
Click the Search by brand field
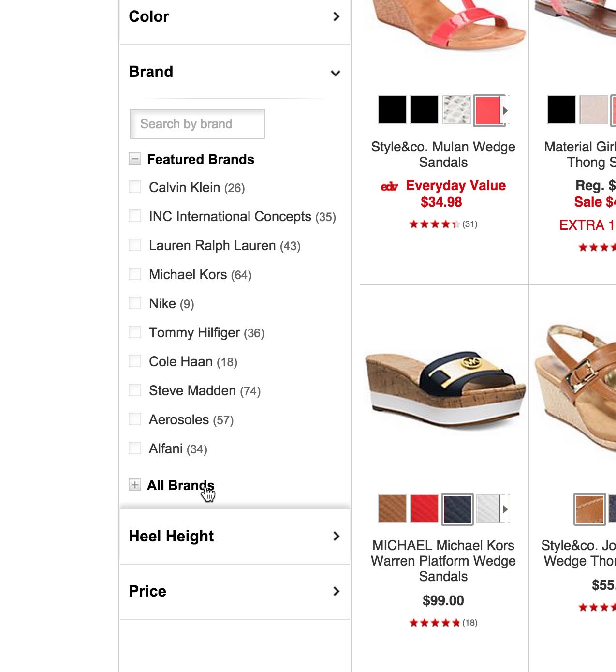tap(197, 124)
